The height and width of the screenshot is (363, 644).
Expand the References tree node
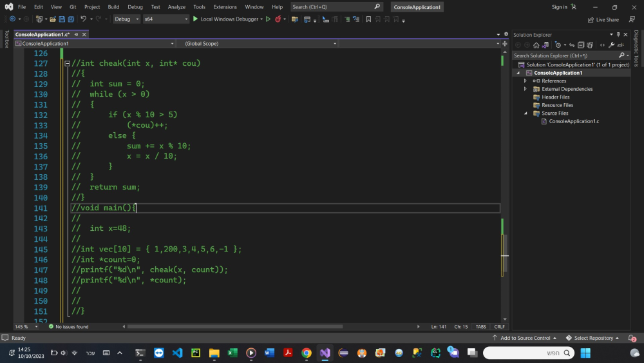[525, 81]
